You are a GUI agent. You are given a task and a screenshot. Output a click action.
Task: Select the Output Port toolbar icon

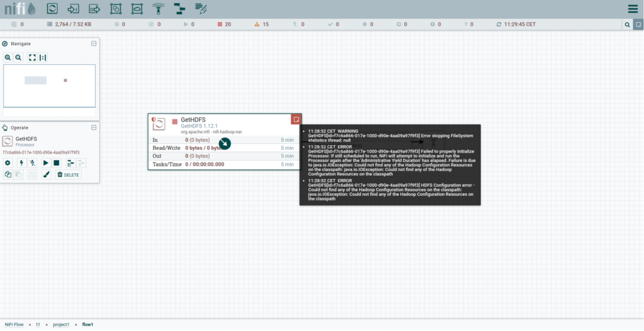[94, 8]
